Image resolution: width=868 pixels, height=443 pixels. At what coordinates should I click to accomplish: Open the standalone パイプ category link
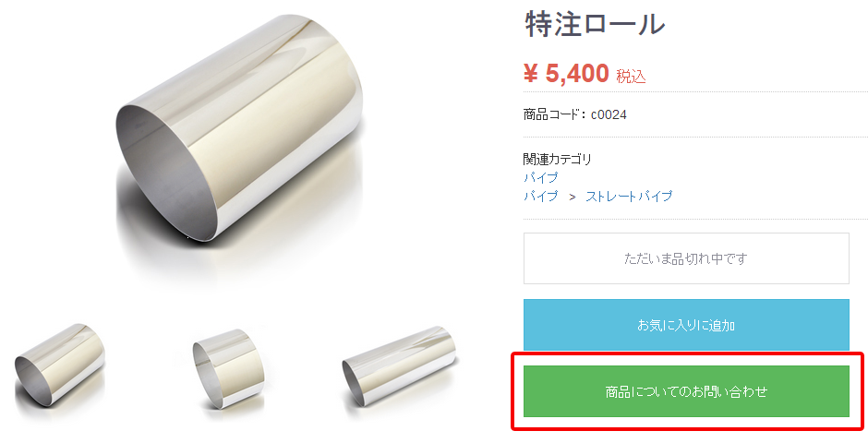pyautogui.click(x=541, y=177)
